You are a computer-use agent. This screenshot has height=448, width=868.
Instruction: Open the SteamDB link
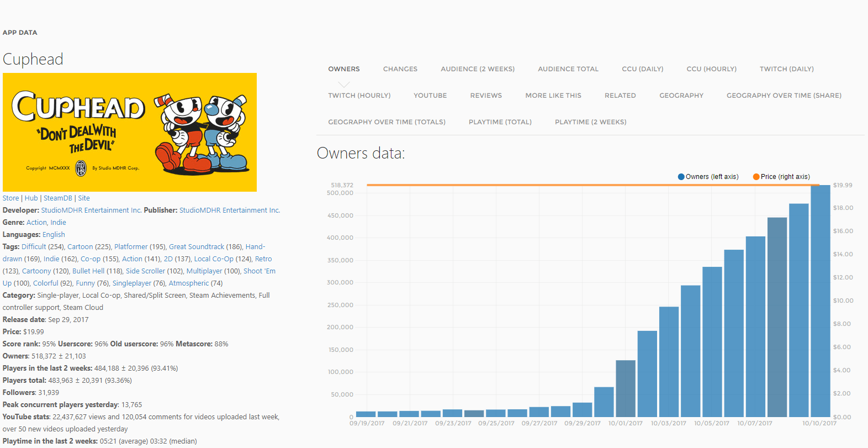tap(58, 198)
